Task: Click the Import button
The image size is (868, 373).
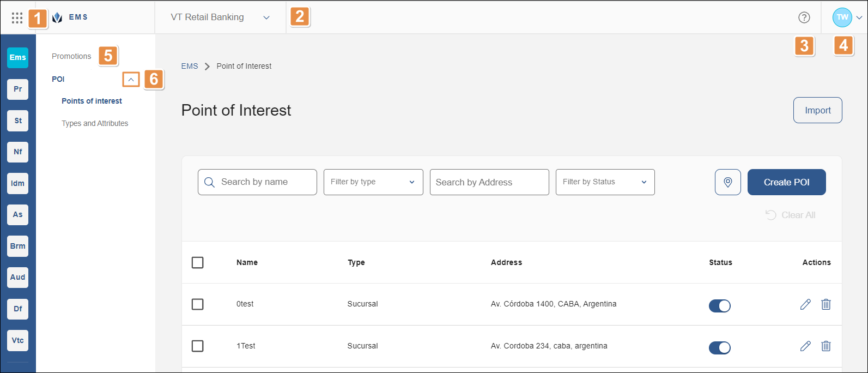Action: pos(817,110)
